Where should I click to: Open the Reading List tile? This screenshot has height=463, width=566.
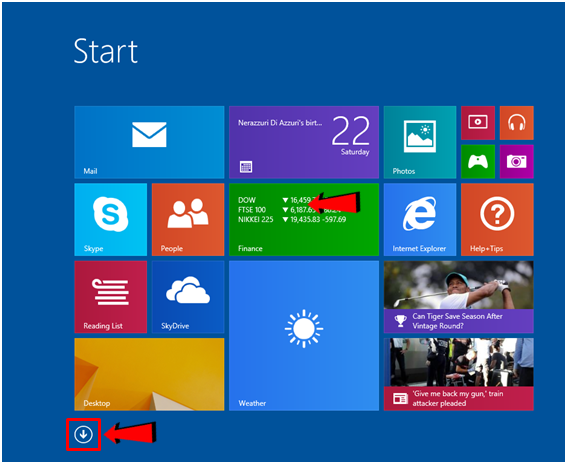click(x=110, y=297)
